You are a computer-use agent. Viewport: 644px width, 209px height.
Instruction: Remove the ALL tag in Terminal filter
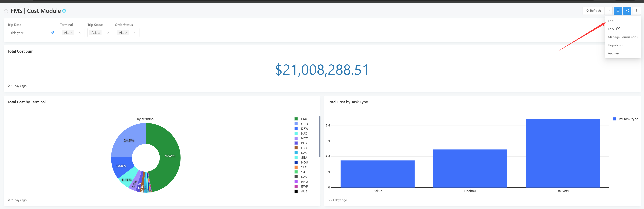(71, 33)
